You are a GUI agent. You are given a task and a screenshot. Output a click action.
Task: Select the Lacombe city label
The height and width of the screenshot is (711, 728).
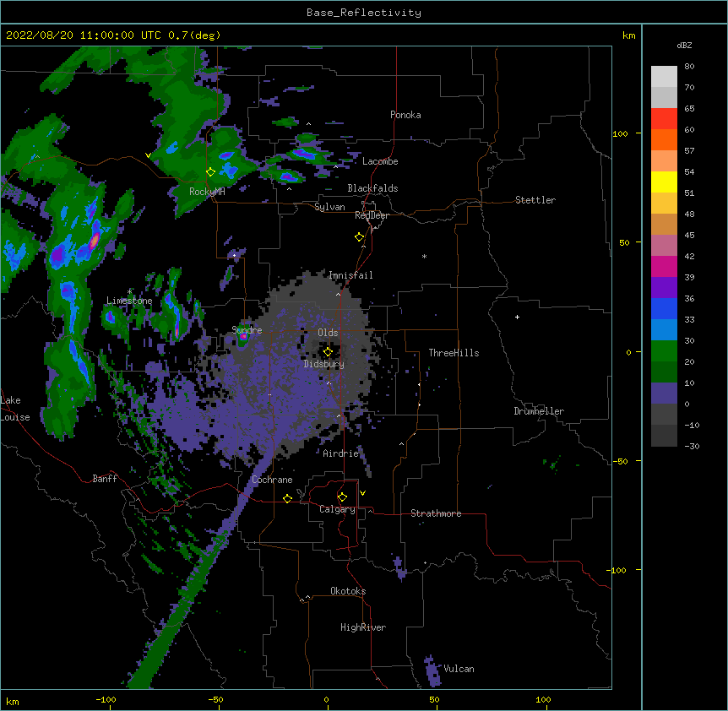pos(380,161)
